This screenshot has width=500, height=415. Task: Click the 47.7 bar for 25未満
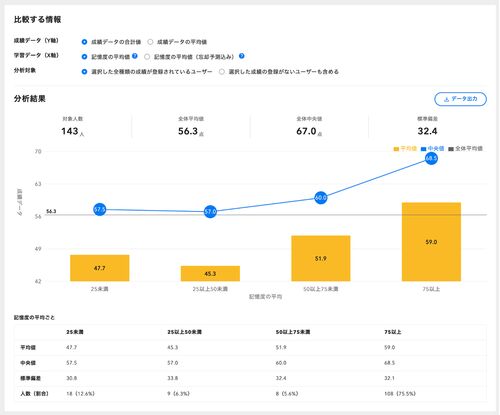pyautogui.click(x=99, y=268)
